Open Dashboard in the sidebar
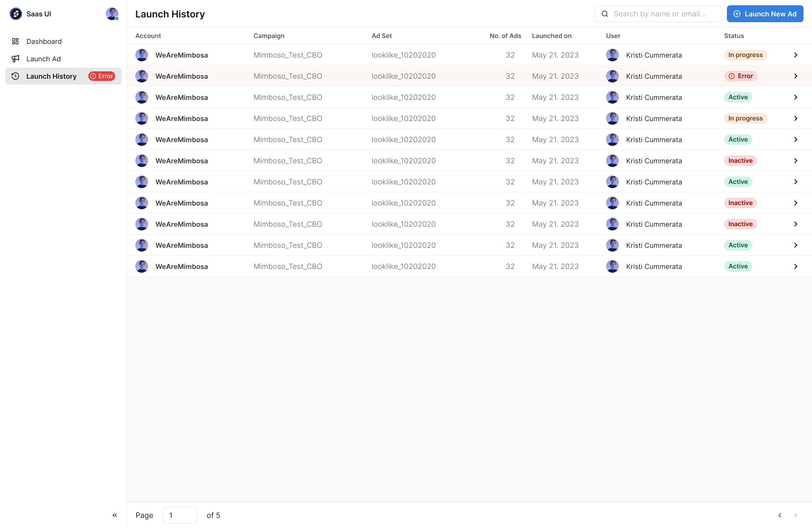The width and height of the screenshot is (812, 529). [x=63, y=41]
